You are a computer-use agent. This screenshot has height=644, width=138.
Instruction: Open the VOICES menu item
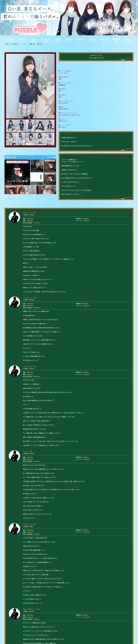[x=81, y=40]
